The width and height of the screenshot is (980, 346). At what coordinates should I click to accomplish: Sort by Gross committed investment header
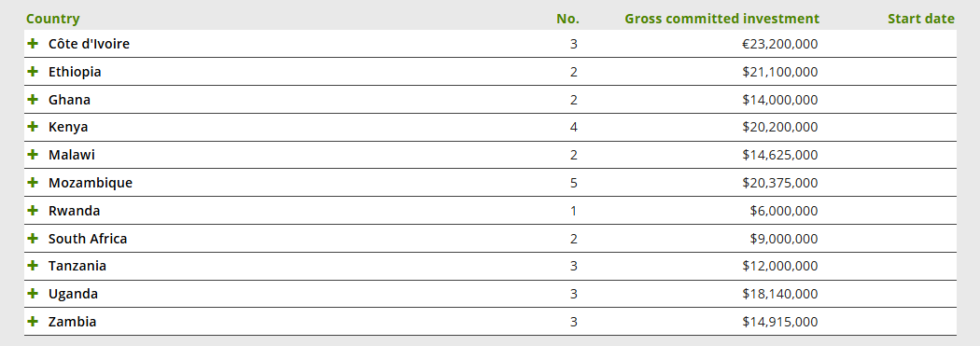coord(721,19)
